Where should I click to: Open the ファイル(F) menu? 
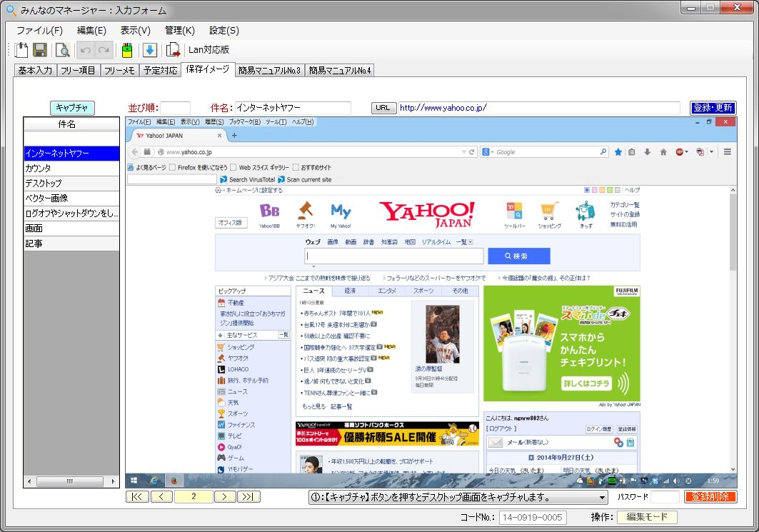[x=39, y=30]
